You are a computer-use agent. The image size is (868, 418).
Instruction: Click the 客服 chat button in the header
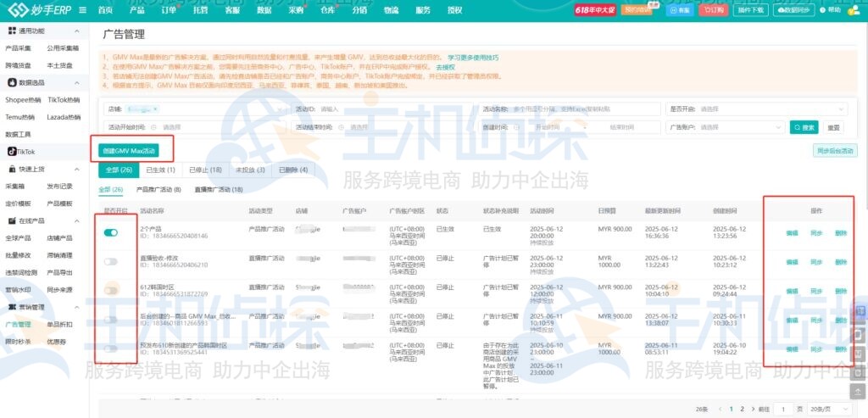click(679, 10)
